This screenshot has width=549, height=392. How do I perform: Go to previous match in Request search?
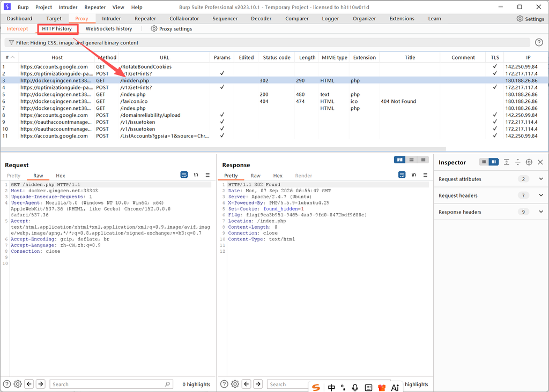29,384
